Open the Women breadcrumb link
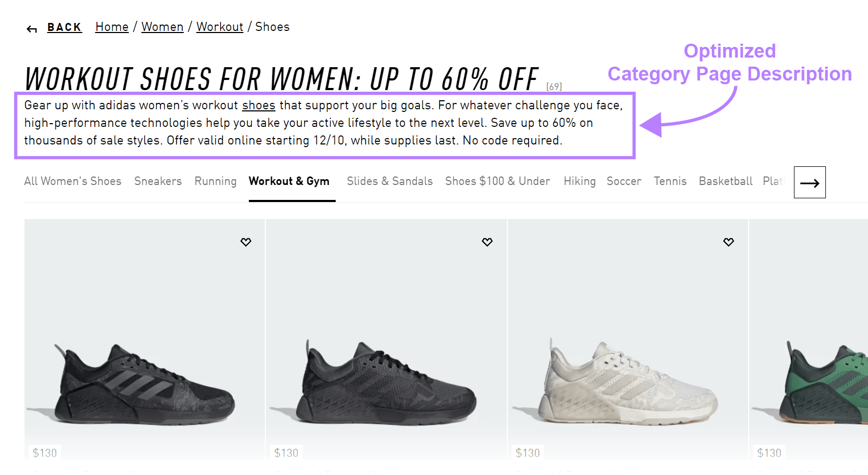Viewport: 868px width, 475px height. pos(162,27)
